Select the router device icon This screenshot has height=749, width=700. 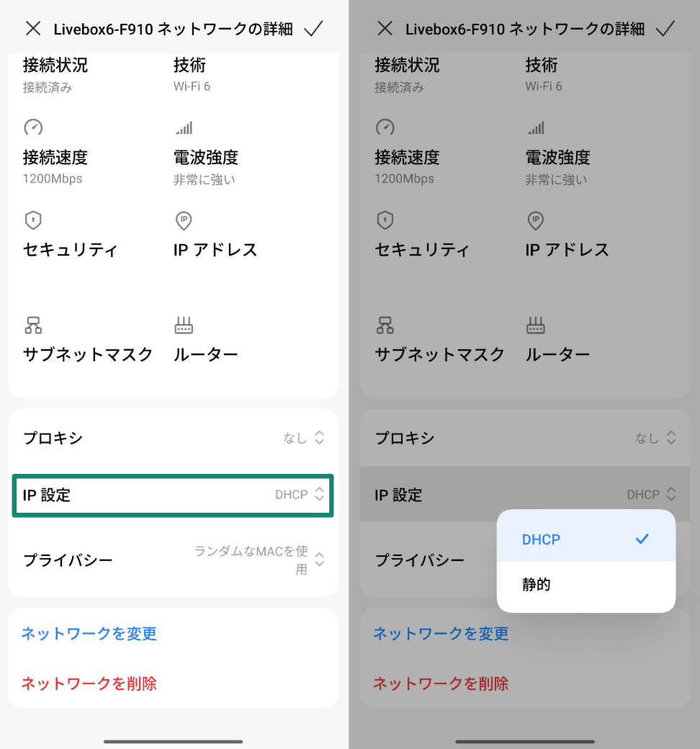184,325
